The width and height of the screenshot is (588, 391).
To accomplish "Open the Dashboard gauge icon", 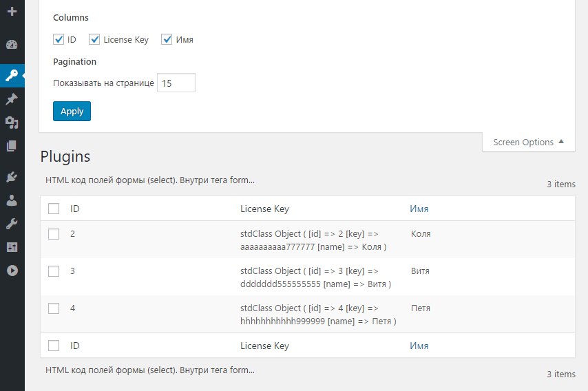I will click(12, 45).
